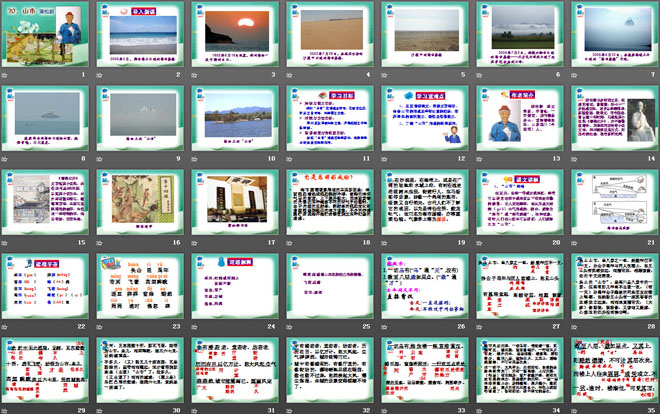
Task: Click the animation star icon under slide 3
Action: (194, 75)
